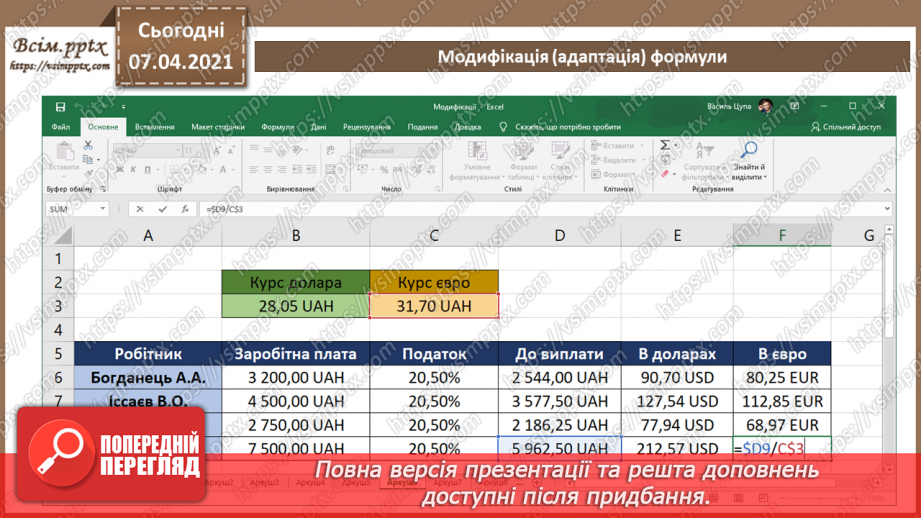The width and height of the screenshot is (921, 518).
Task: Toggle center horizontal alignment
Action: click(x=268, y=170)
